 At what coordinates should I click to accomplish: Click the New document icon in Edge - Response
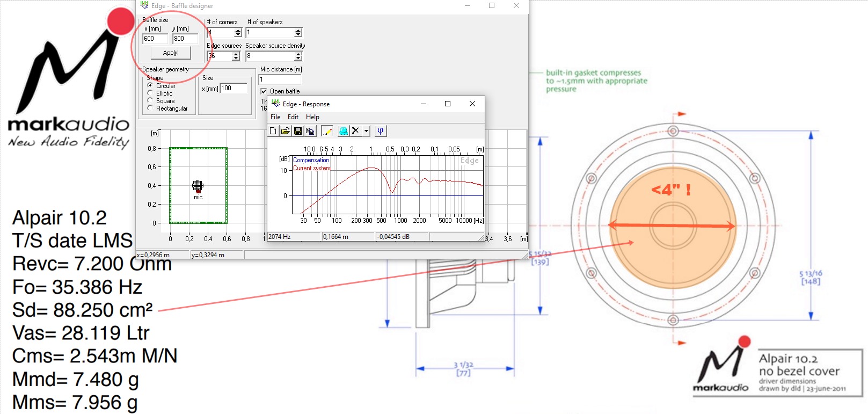pos(273,131)
